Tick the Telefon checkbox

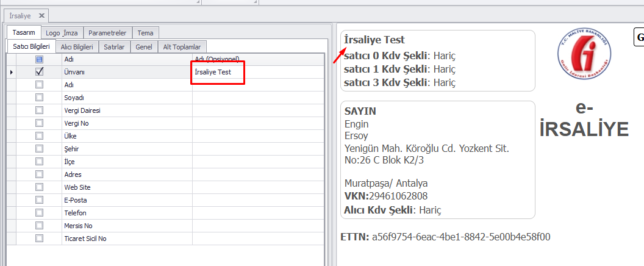[40, 213]
